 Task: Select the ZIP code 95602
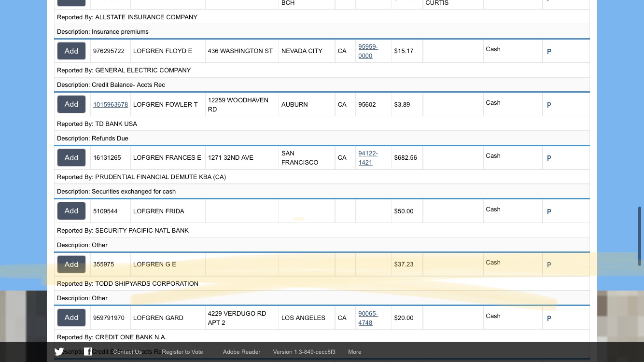point(368,104)
